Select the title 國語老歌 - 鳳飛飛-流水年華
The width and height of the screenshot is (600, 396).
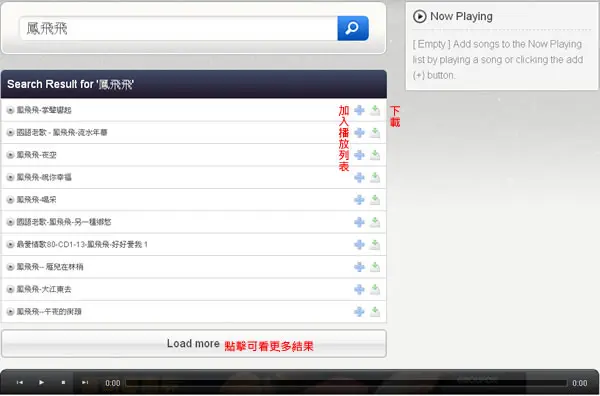pyautogui.click(x=62, y=133)
